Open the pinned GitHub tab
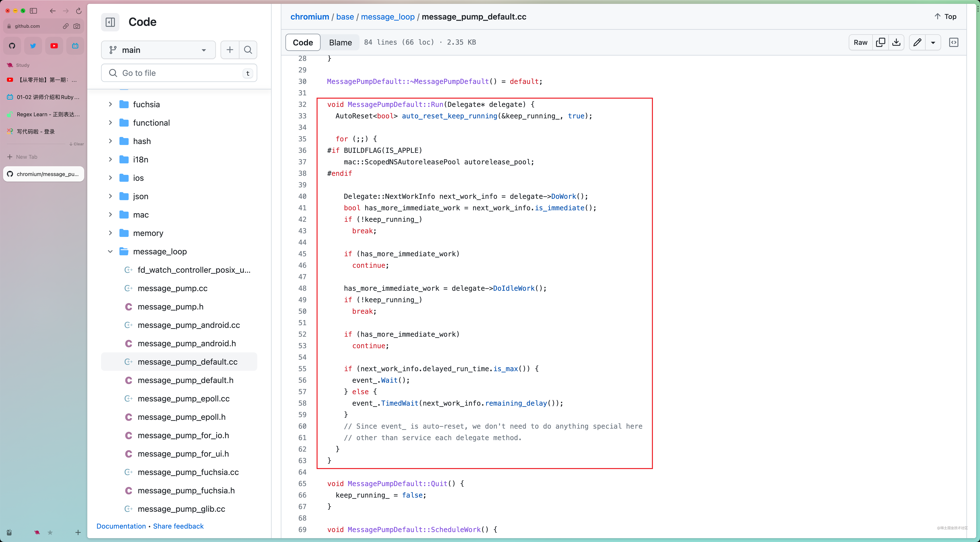The height and width of the screenshot is (542, 980). (x=12, y=46)
